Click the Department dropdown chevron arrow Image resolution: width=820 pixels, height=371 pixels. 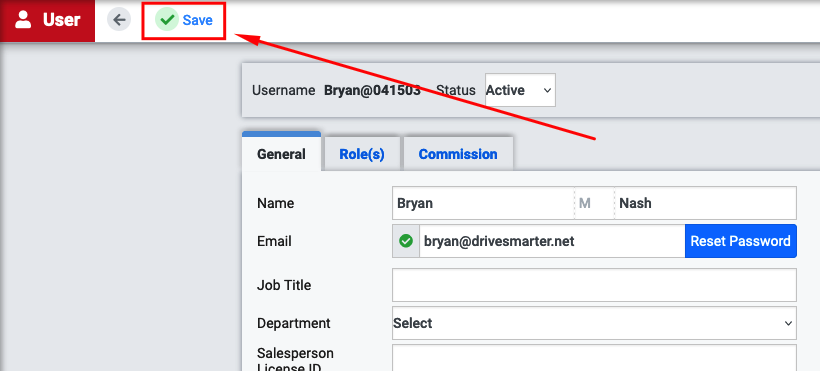click(788, 323)
